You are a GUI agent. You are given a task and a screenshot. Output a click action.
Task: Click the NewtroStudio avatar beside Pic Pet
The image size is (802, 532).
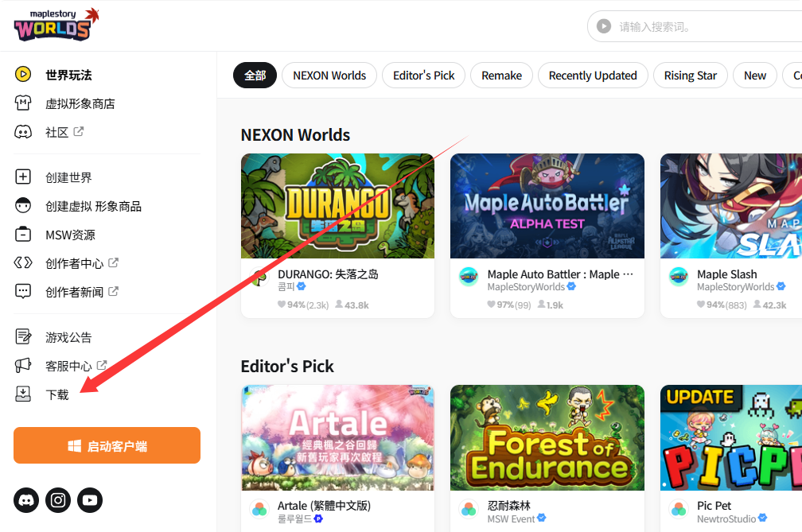(x=679, y=509)
